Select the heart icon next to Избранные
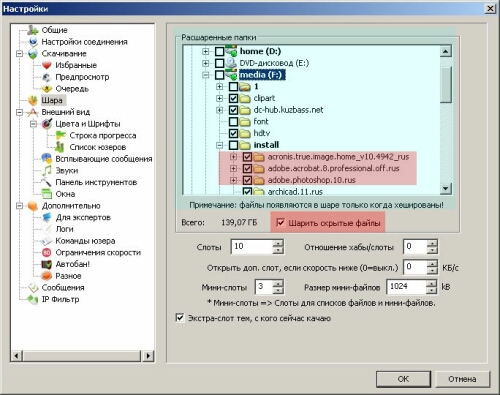The height and width of the screenshot is (395, 500). point(47,65)
